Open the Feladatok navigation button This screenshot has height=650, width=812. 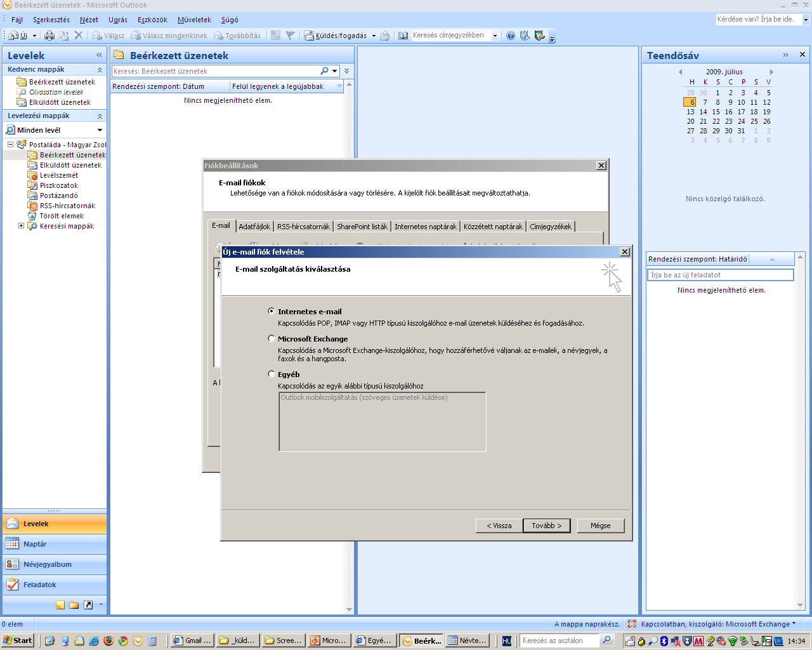coord(55,585)
